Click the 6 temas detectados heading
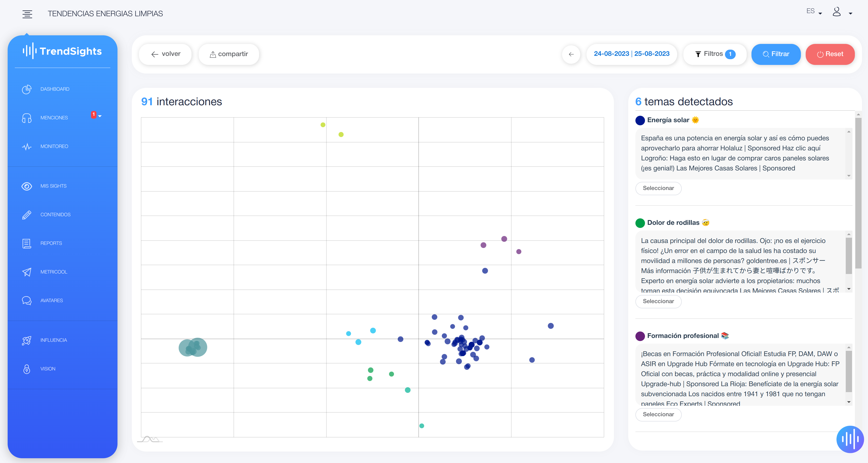The width and height of the screenshot is (868, 463). [684, 102]
